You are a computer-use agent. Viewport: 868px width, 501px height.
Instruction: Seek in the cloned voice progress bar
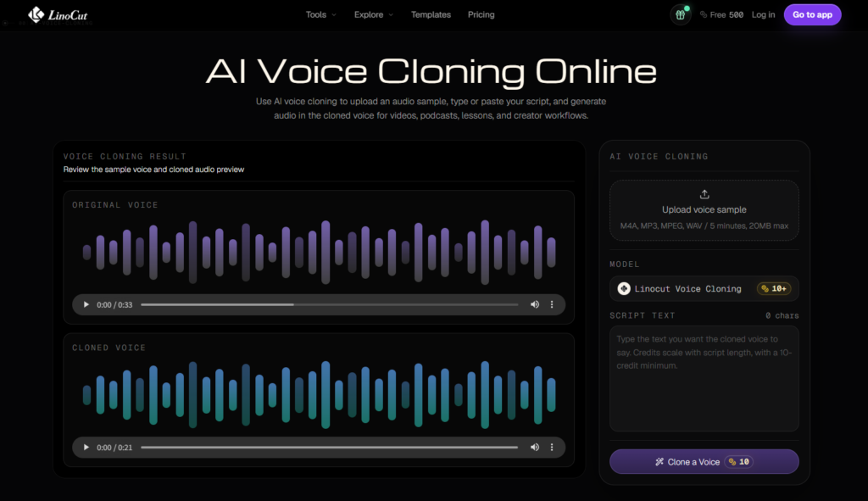[330, 448]
